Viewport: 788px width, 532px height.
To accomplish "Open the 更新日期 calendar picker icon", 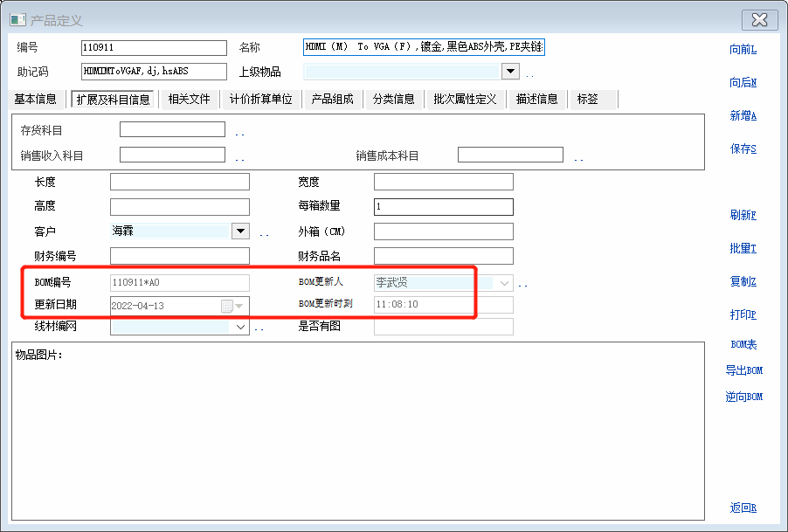I will click(x=228, y=306).
